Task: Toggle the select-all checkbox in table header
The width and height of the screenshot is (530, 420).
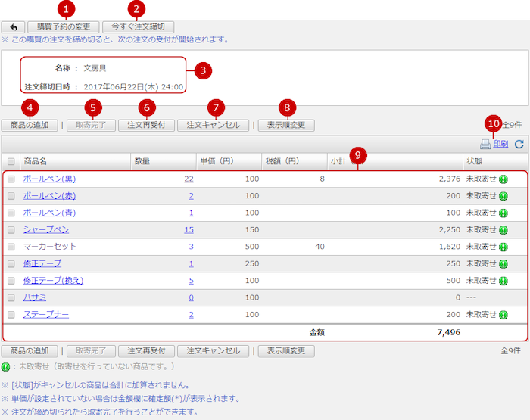Action: click(x=11, y=161)
